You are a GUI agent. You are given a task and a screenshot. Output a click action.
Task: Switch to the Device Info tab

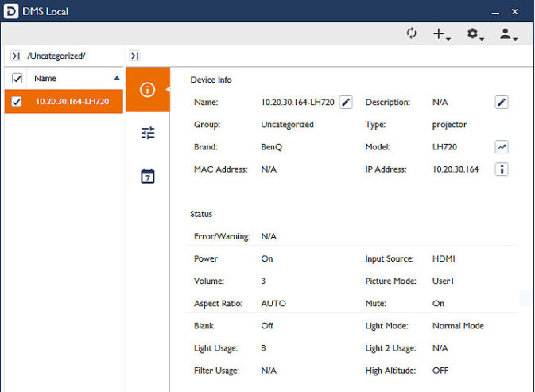(147, 89)
